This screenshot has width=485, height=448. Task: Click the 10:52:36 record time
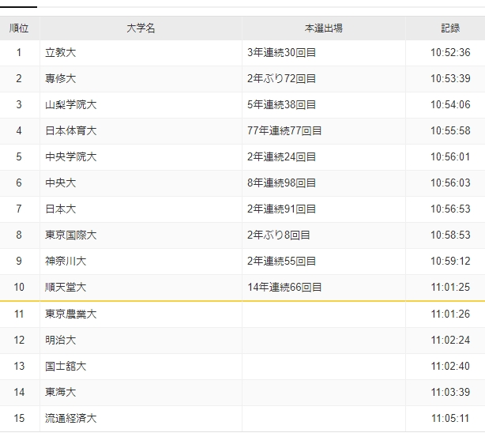(450, 53)
